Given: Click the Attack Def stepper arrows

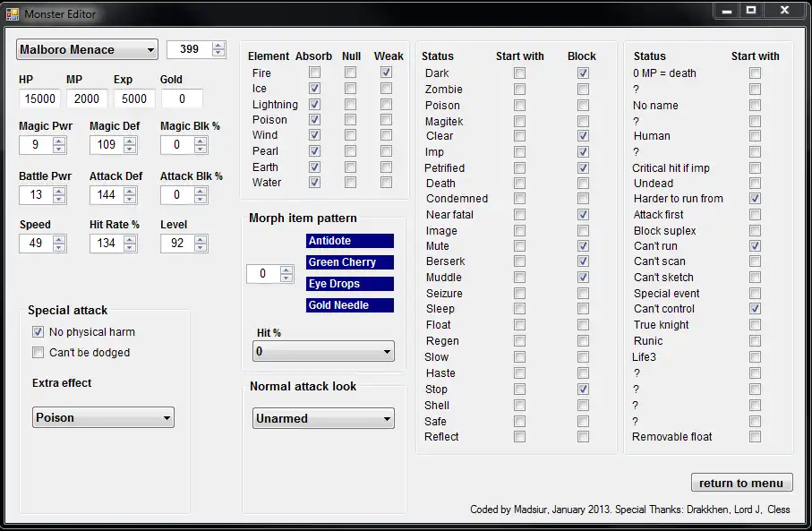Looking at the screenshot, I should 130,195.
